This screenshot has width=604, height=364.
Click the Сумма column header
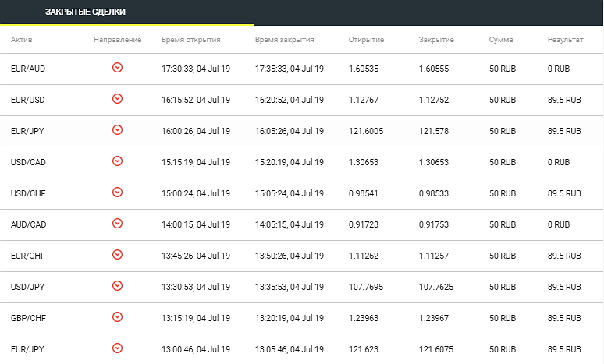pyautogui.click(x=501, y=40)
